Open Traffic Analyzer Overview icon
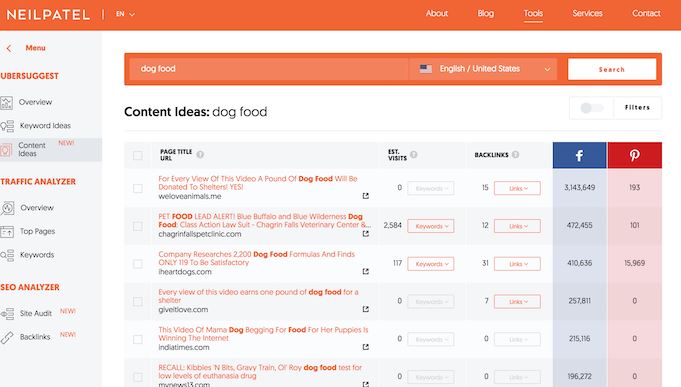 (x=7, y=208)
